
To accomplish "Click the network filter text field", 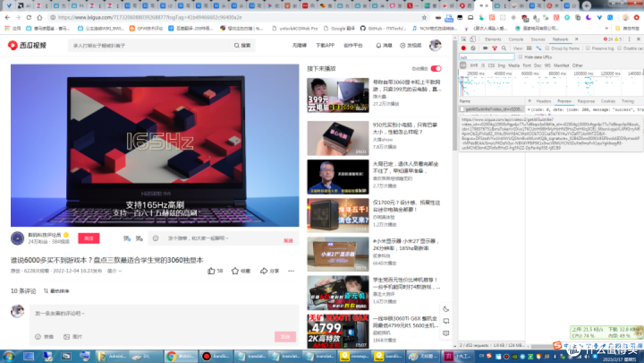I will (487, 57).
